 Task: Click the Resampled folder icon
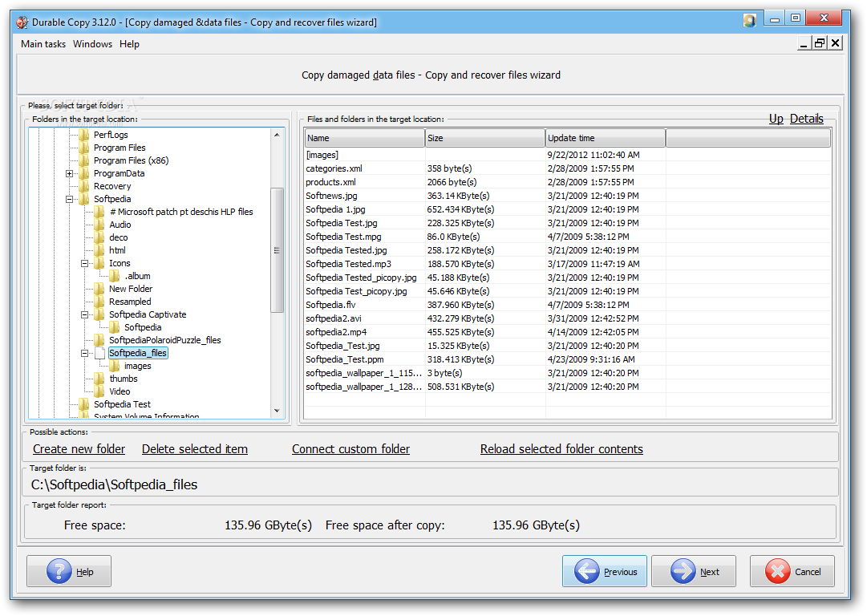coord(99,302)
